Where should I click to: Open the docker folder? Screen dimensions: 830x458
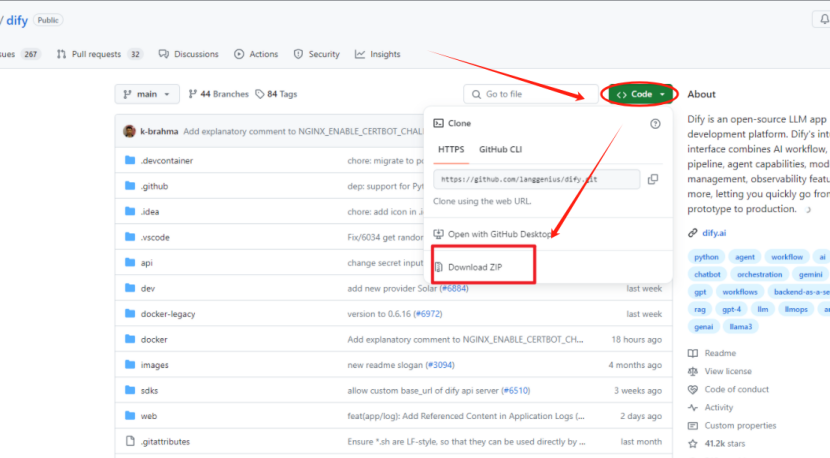[154, 339]
